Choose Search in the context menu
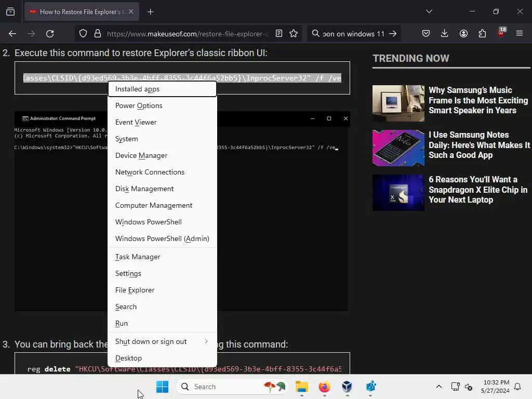 click(162, 307)
